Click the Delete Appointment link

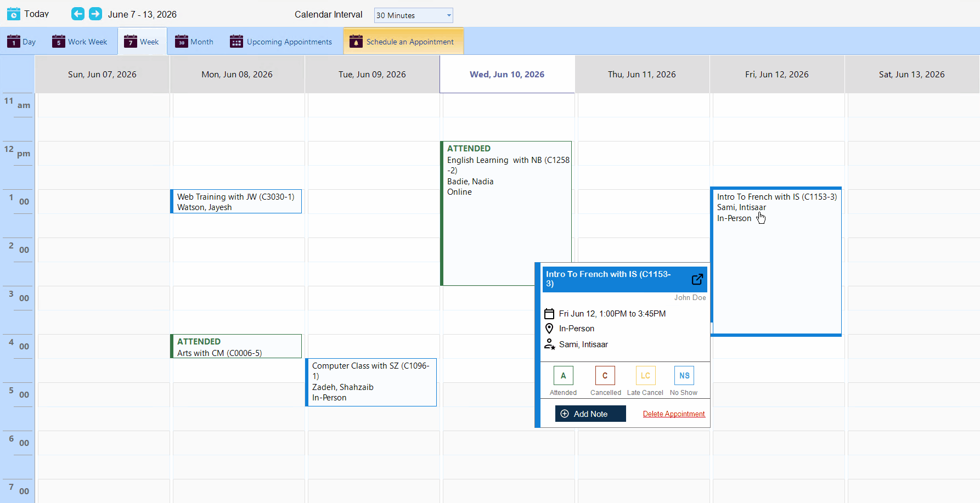click(674, 414)
